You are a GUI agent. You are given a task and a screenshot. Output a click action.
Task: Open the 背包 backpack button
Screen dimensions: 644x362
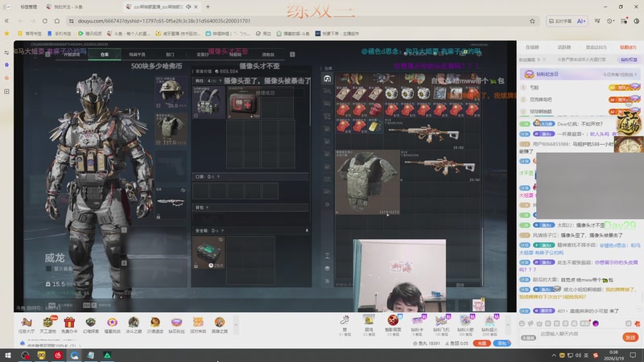[x=502, y=343]
